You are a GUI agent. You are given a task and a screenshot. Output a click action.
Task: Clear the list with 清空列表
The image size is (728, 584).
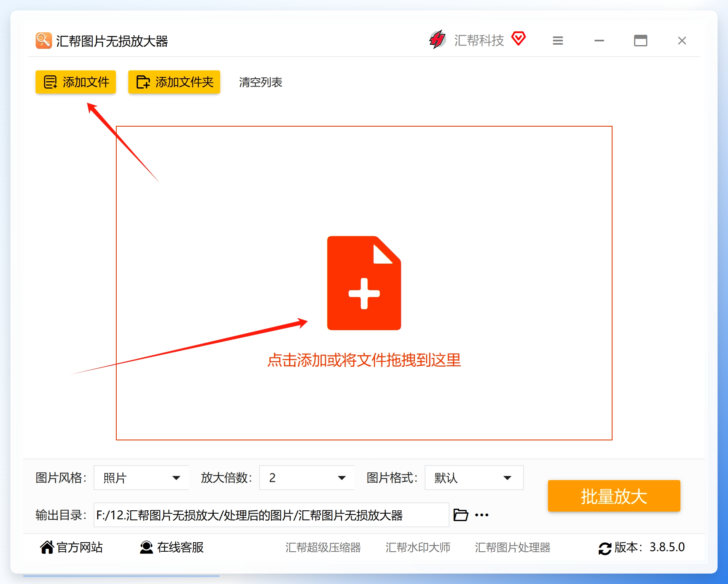pos(261,82)
